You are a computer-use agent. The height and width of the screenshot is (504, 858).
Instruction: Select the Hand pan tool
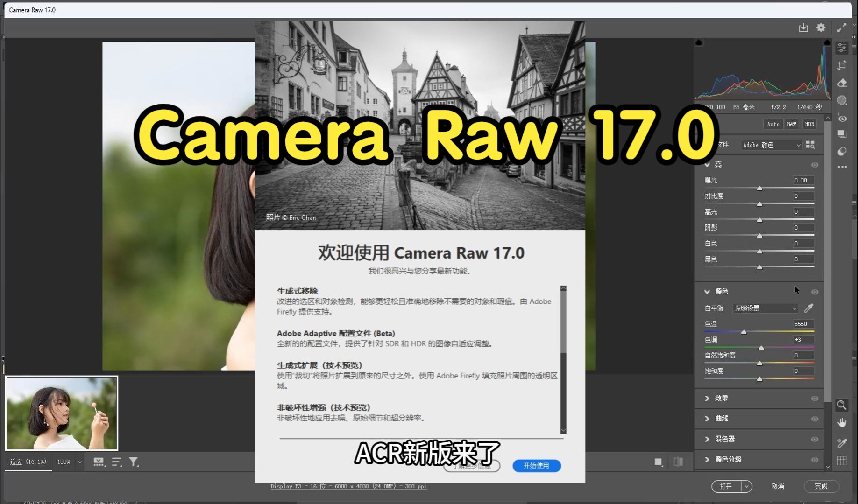(x=842, y=423)
